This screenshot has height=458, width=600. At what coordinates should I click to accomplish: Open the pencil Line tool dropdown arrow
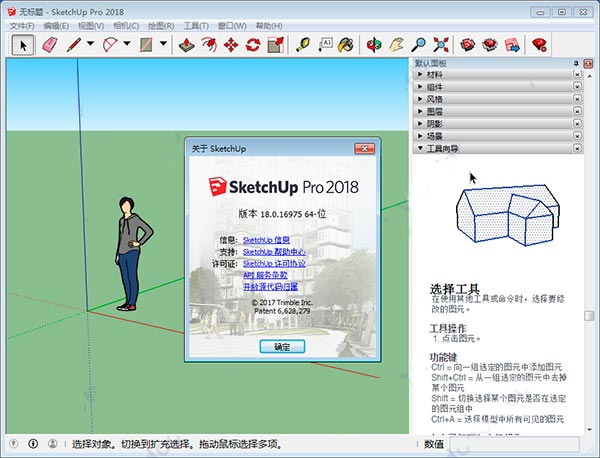click(90, 44)
